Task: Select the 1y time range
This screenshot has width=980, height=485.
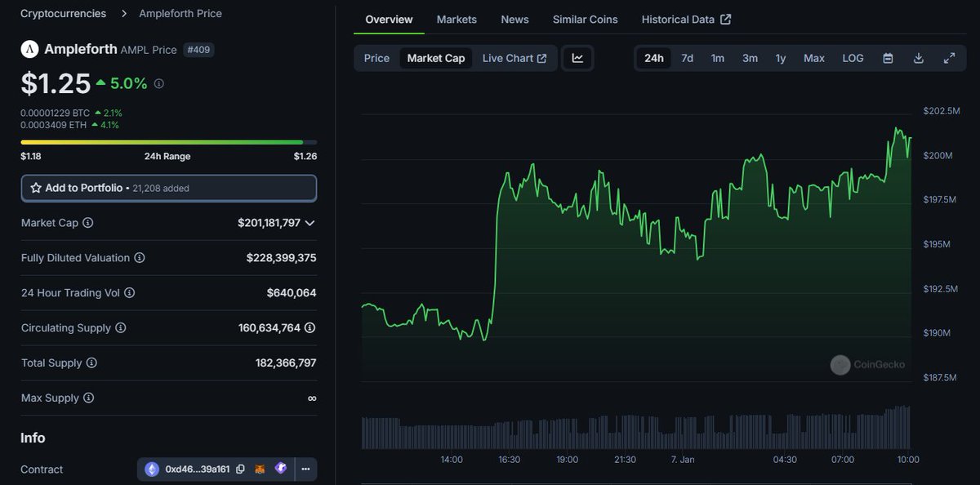Action: coord(781,58)
